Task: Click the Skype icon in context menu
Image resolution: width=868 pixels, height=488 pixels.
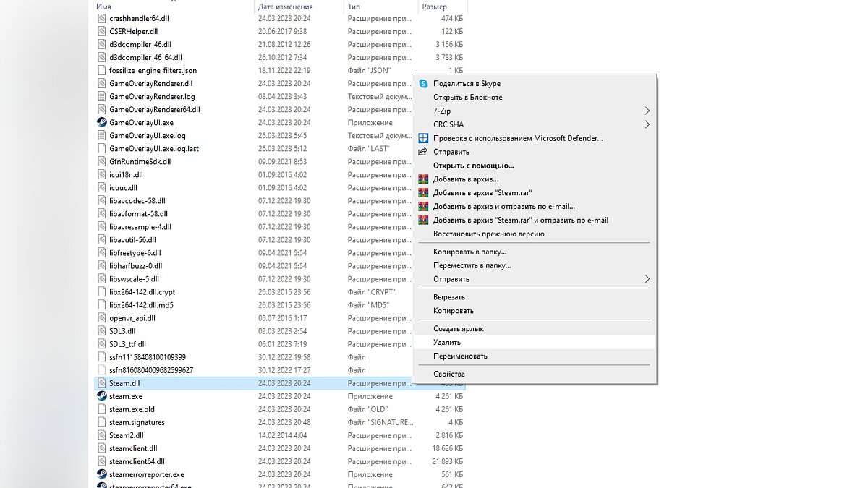Action: coord(423,84)
